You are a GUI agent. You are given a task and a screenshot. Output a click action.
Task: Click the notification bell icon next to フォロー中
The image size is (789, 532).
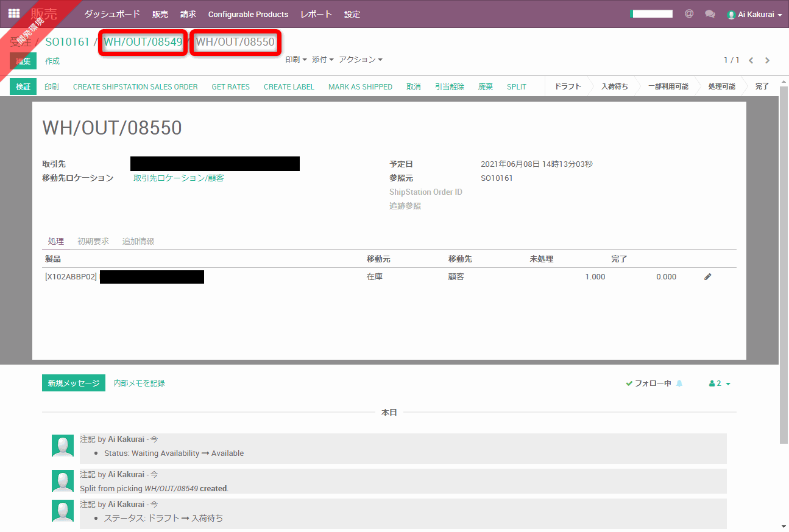coord(679,383)
